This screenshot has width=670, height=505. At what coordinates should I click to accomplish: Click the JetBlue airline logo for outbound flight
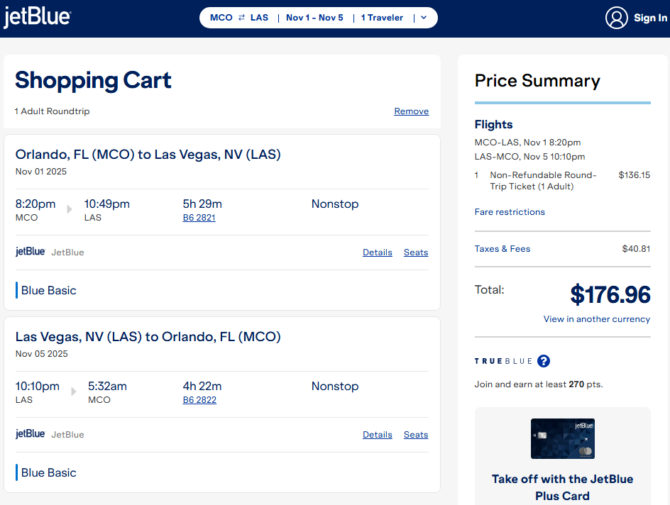tap(31, 252)
